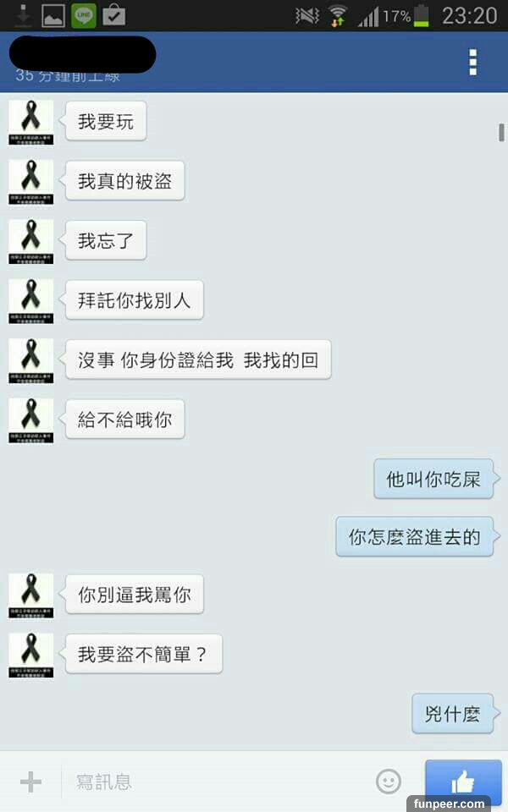Viewport: 508px width, 812px height.
Task: Tap the message bubble 我要盜不簡單？
Action: pyautogui.click(x=144, y=654)
